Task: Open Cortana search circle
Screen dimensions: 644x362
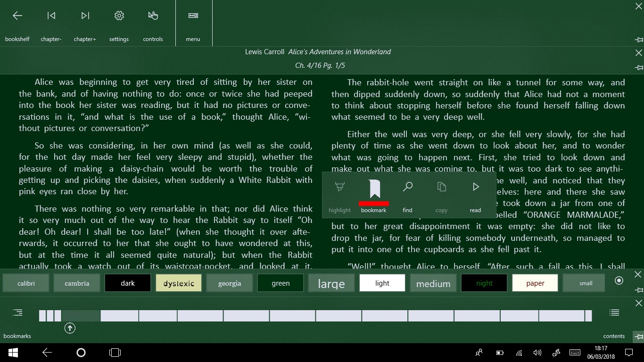Action: click(x=81, y=353)
